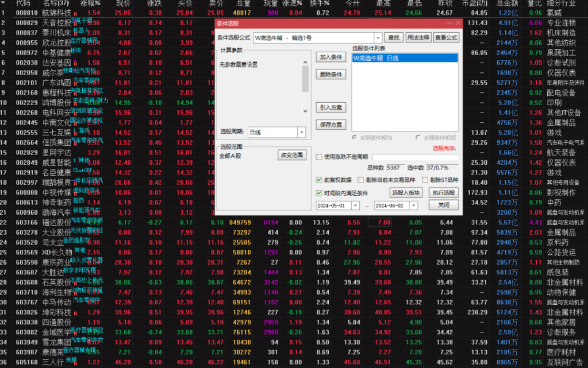The image size is (588, 368).
Task: Select the 全部条件相与 radio button
Action: [x=355, y=138]
